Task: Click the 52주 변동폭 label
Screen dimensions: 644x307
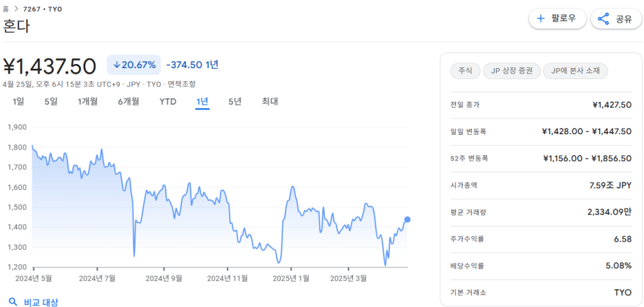Action: point(469,158)
